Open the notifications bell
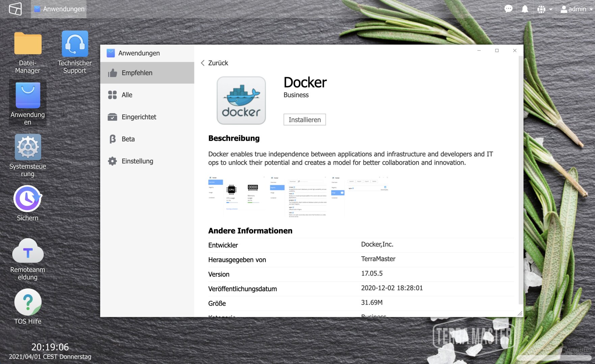Viewport: 595px width, 364px height. coord(525,9)
